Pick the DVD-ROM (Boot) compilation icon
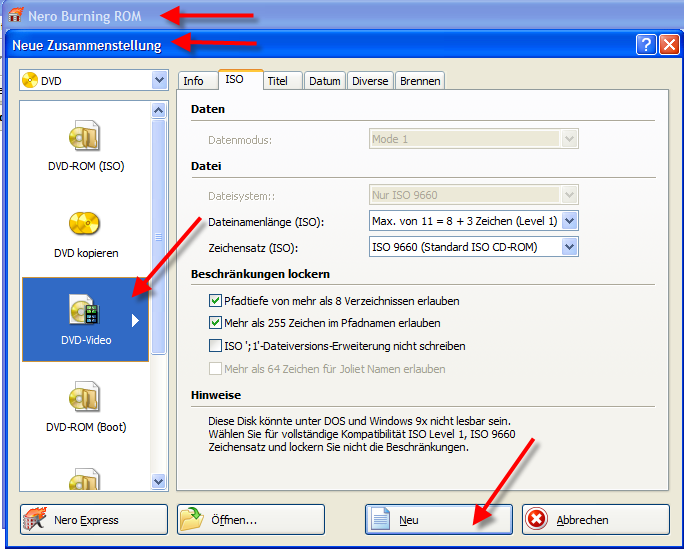Screen dimensions: 684x549 [85, 396]
